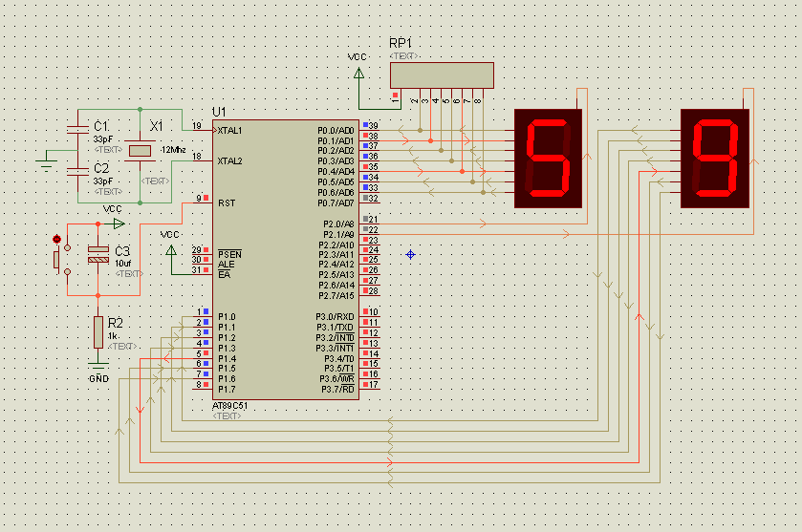Select capacitor C2 33pF symbol
The width and height of the screenshot is (802, 532).
coord(77,172)
